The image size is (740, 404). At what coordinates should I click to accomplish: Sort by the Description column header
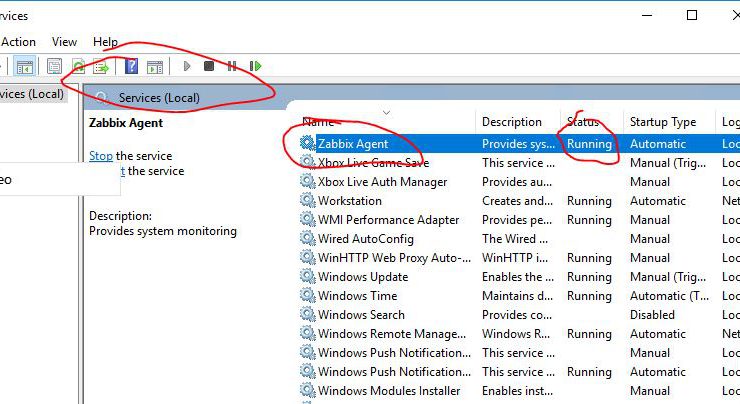pyautogui.click(x=512, y=122)
